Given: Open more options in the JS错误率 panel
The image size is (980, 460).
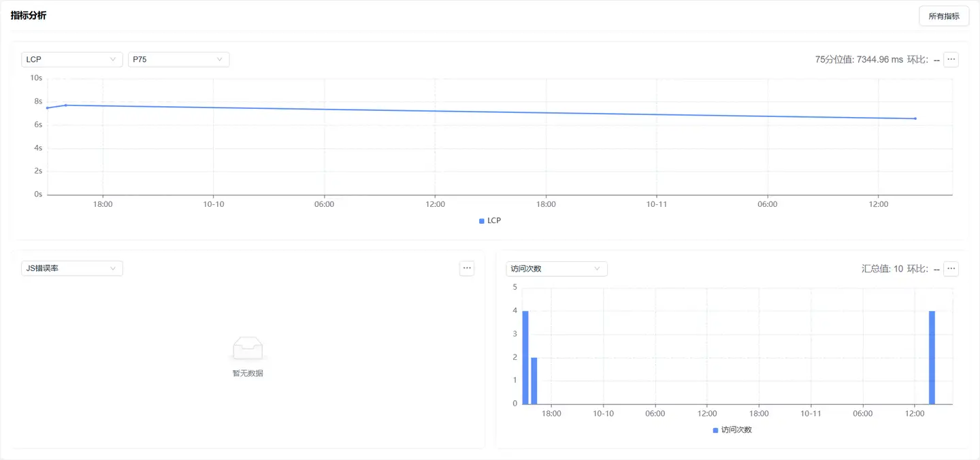Looking at the screenshot, I should point(467,268).
